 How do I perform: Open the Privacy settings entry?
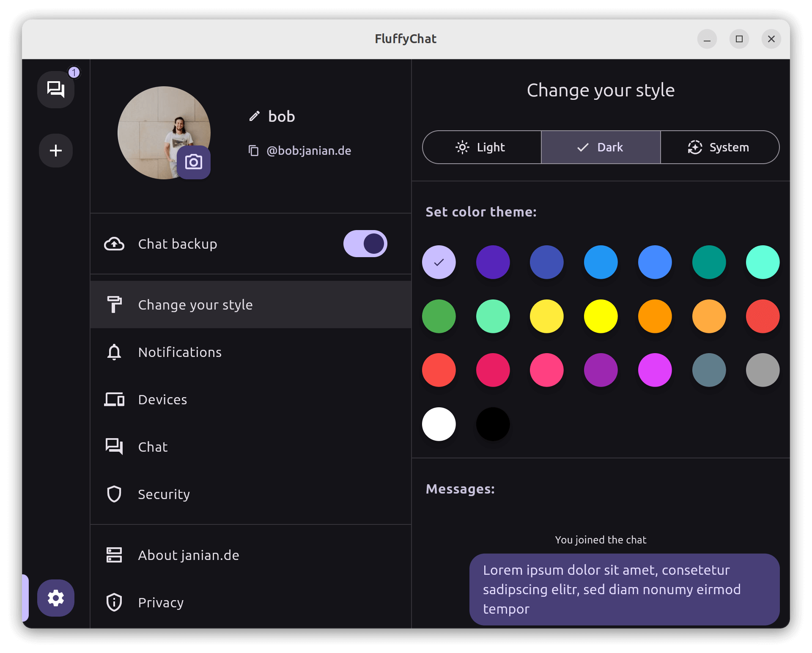coord(160,602)
